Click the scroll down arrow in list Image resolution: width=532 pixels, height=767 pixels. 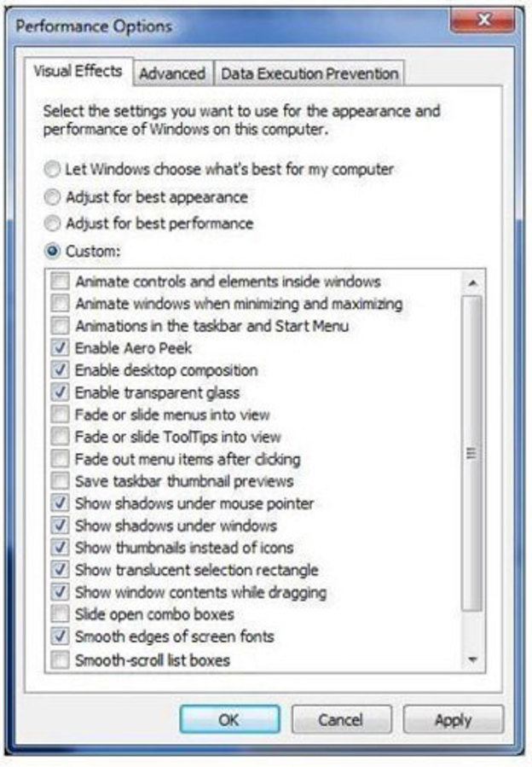click(x=472, y=660)
